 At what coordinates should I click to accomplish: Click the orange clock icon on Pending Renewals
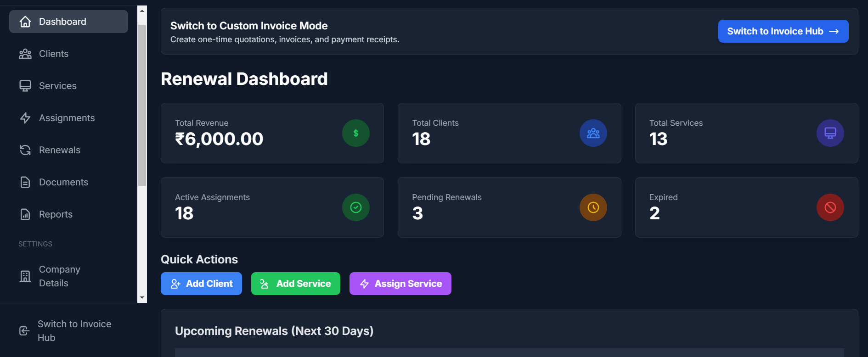tap(593, 207)
